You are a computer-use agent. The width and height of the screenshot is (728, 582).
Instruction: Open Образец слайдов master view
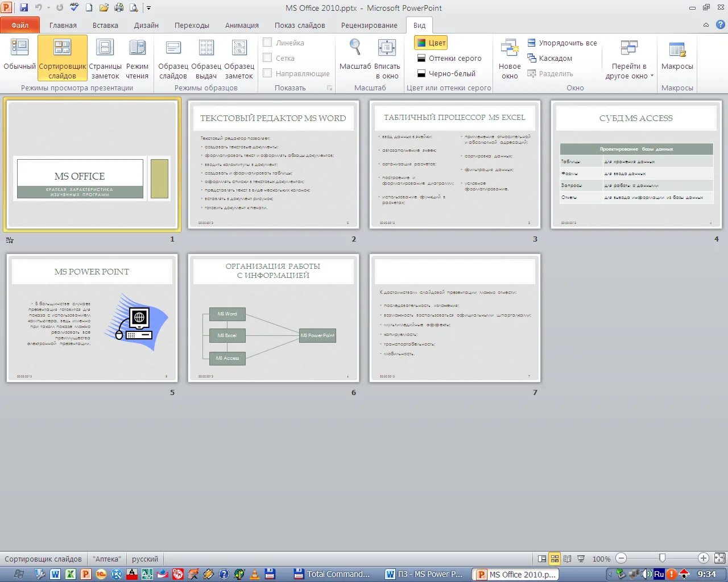[173, 57]
